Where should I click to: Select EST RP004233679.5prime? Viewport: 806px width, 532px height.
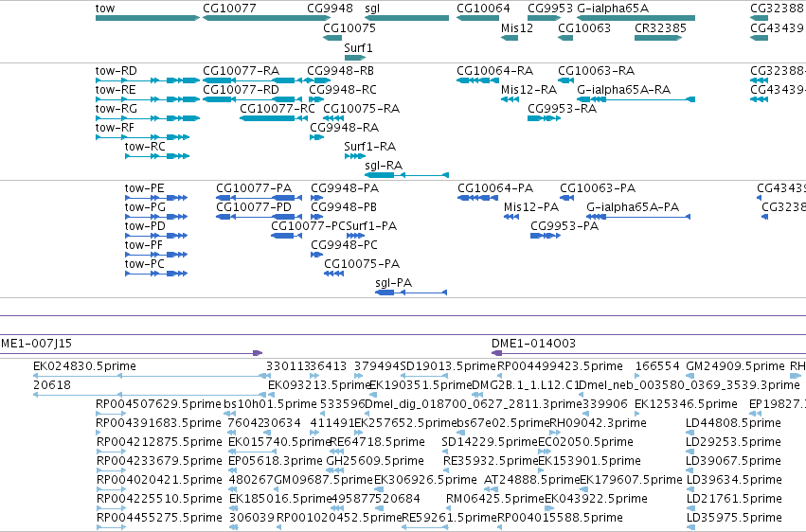(x=111, y=470)
